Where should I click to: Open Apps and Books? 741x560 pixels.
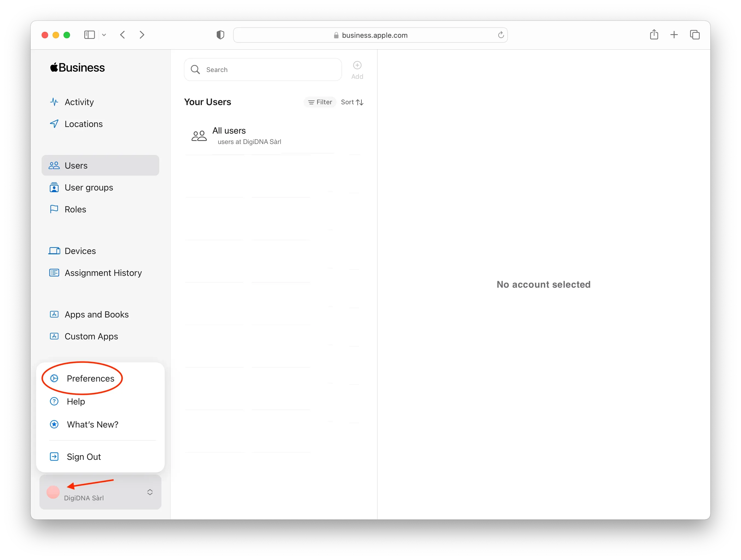pos(97,314)
